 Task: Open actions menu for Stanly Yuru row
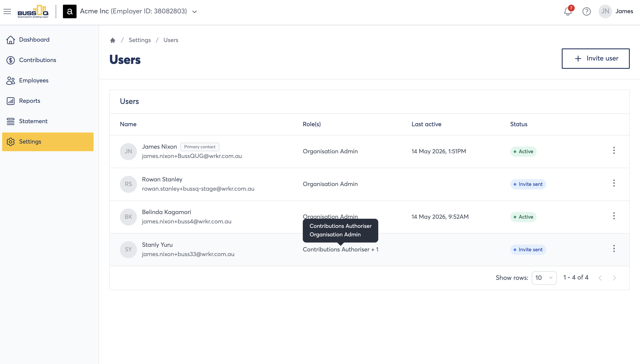pyautogui.click(x=614, y=249)
